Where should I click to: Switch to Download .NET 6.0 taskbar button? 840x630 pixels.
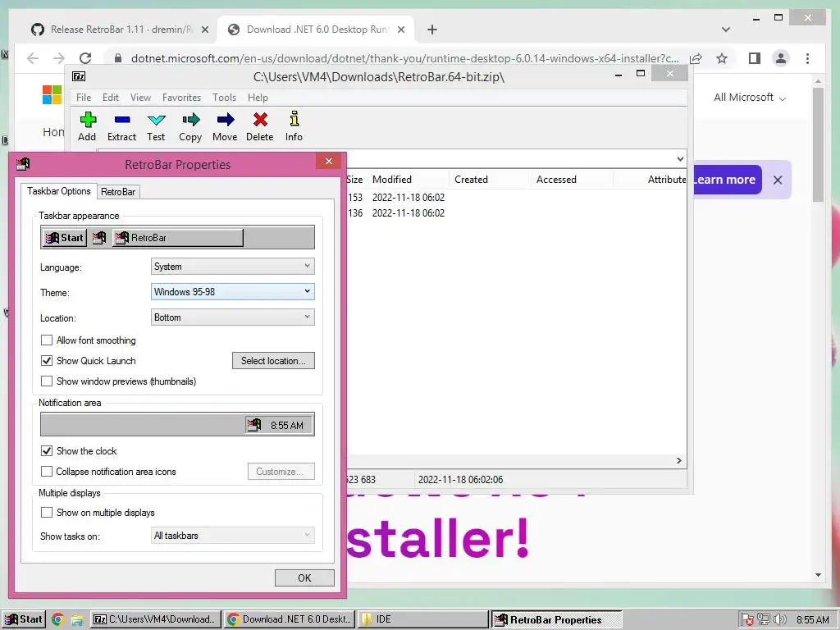[x=290, y=619]
